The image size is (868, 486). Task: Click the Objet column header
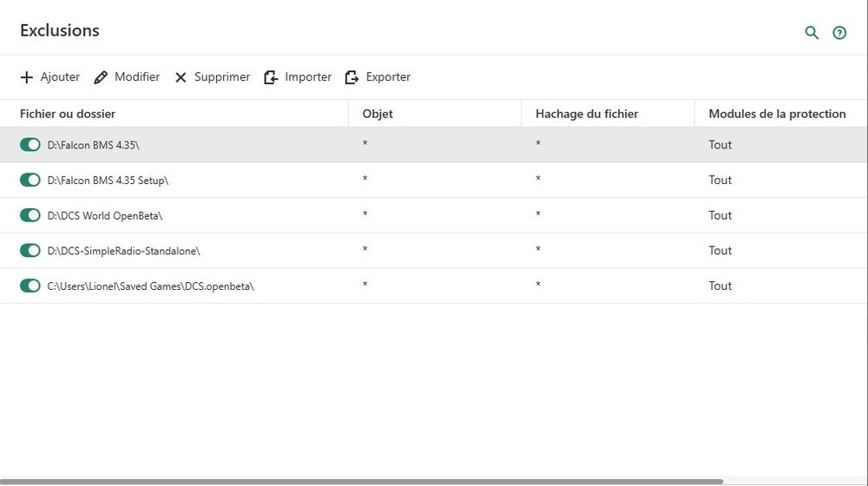378,114
